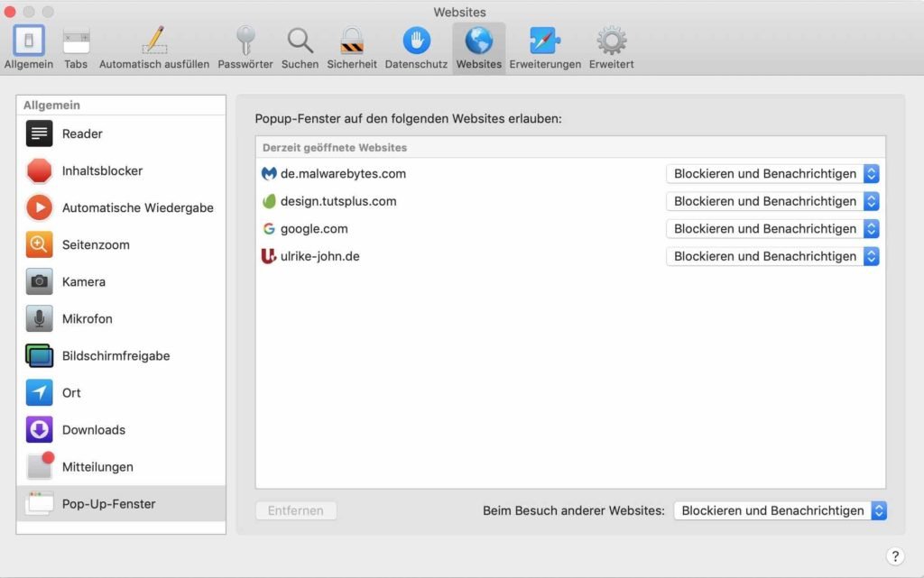Image resolution: width=924 pixels, height=578 pixels.
Task: Open the Reader settings in the sidebar
Action: point(83,133)
